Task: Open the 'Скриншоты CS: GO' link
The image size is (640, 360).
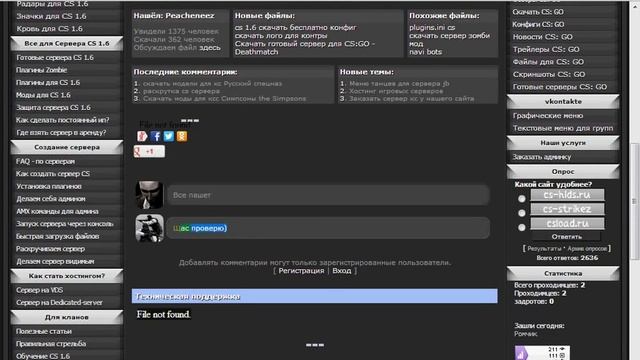Action: coord(549,74)
